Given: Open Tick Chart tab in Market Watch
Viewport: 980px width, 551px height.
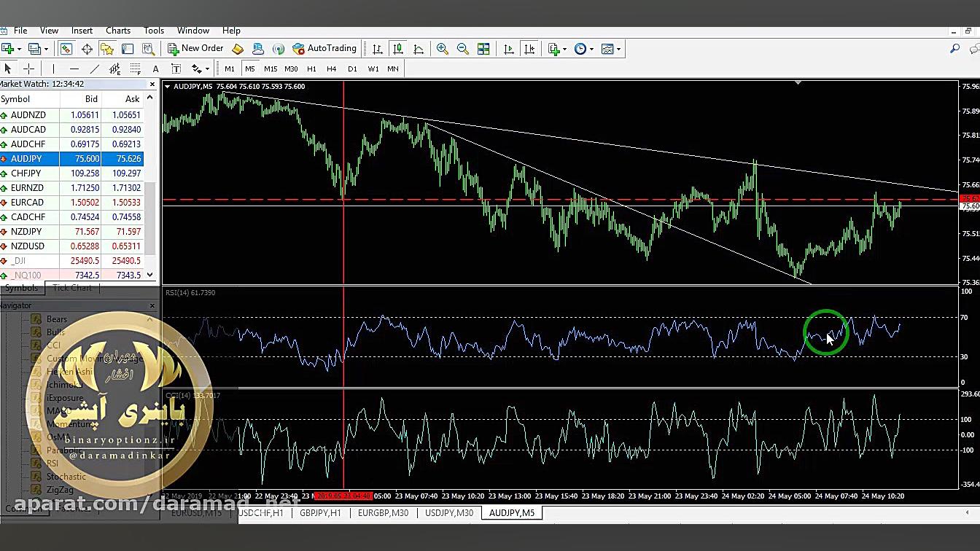Looking at the screenshot, I should click(72, 288).
